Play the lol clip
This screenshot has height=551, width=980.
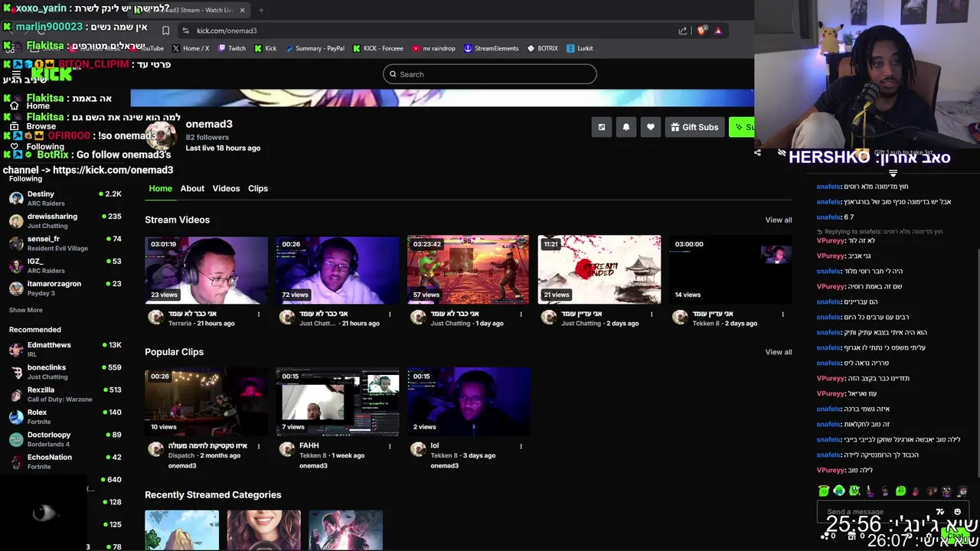click(x=468, y=402)
